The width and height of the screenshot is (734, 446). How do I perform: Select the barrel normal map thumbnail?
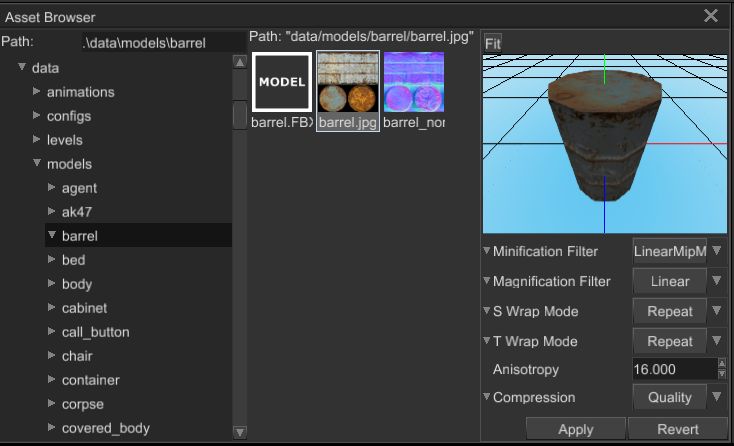click(414, 82)
